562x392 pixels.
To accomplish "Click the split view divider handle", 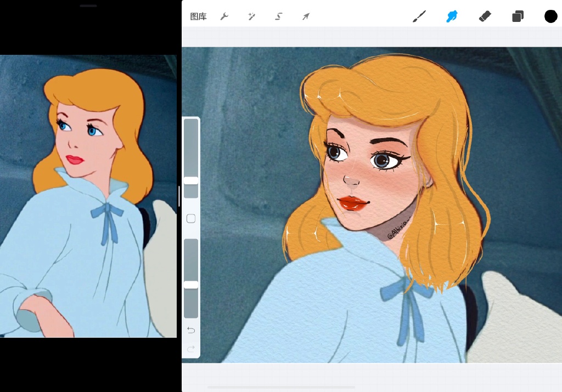I will 179,196.
